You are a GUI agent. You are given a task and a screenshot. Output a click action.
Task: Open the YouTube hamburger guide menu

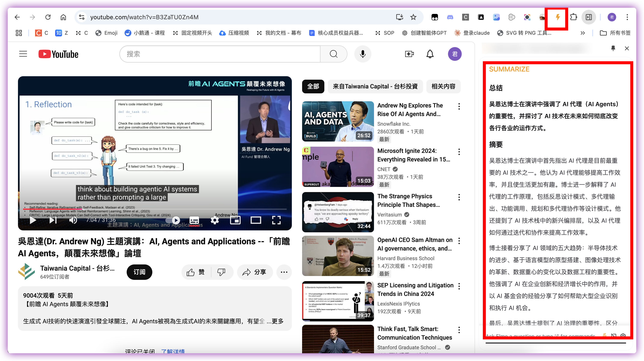23,54
